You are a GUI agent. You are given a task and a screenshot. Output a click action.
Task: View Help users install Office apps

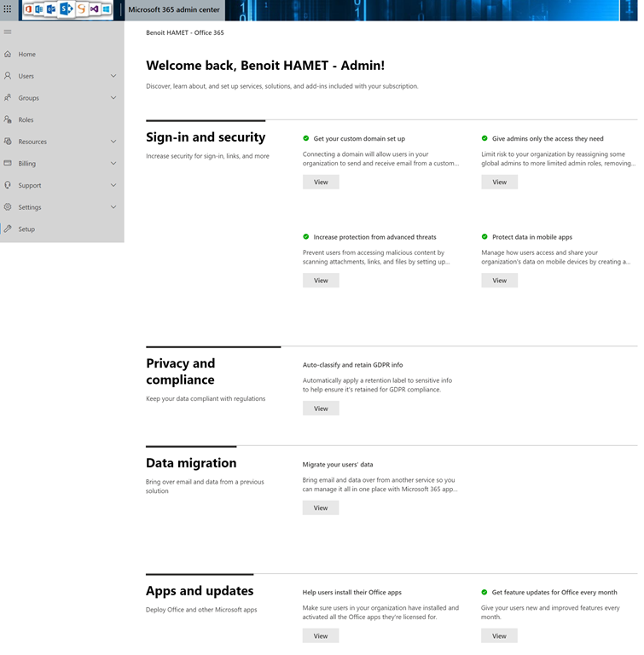click(321, 635)
